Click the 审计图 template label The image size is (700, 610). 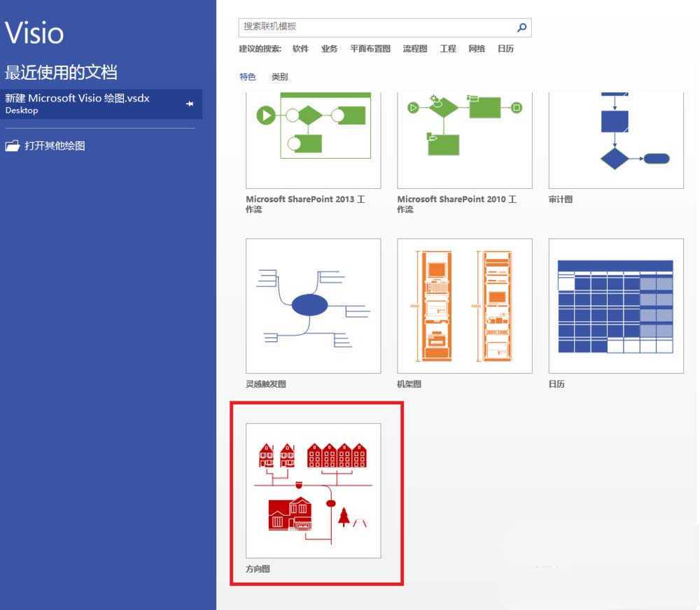(561, 199)
